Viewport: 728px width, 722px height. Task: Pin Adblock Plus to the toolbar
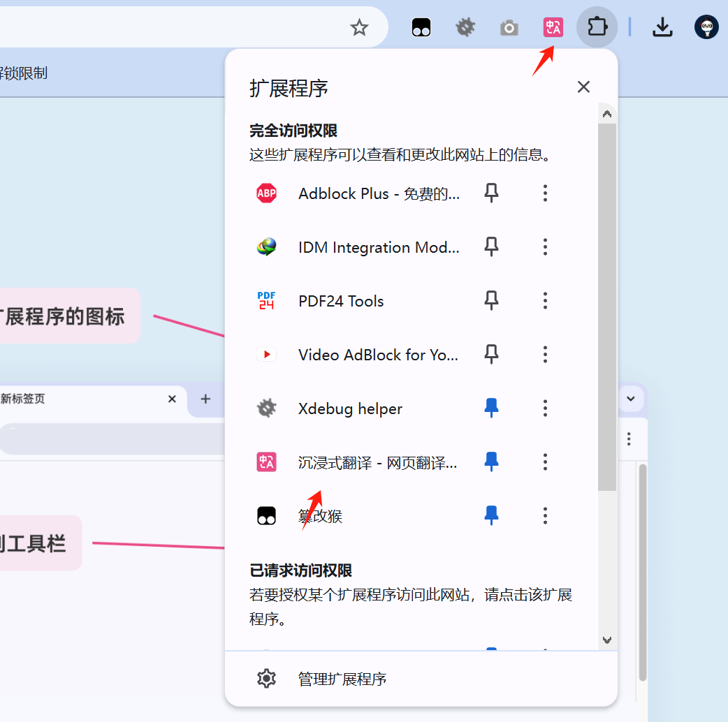coord(491,193)
